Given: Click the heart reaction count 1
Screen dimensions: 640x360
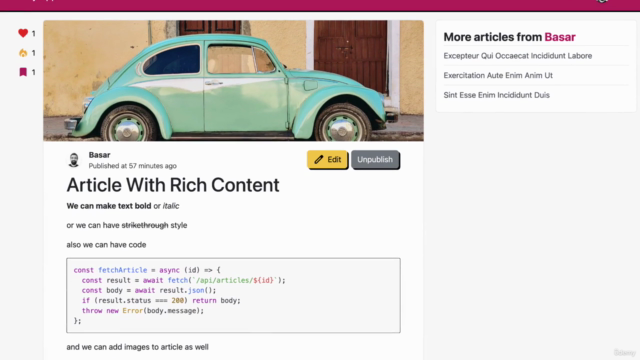Looking at the screenshot, I should click(33, 33).
